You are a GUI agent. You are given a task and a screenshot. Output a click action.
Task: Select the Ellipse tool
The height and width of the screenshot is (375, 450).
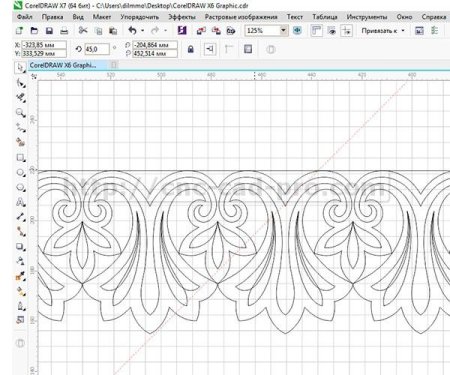[20, 173]
